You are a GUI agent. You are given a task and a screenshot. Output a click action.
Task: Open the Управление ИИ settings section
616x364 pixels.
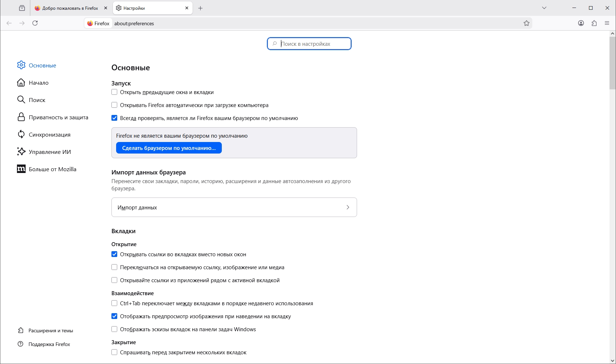point(50,152)
